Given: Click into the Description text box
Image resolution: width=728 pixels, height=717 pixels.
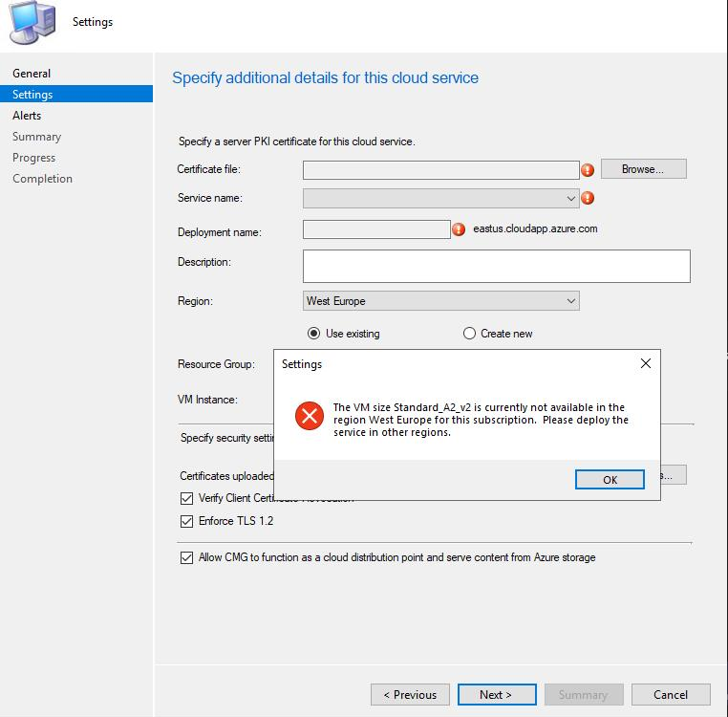Looking at the screenshot, I should tap(497, 267).
